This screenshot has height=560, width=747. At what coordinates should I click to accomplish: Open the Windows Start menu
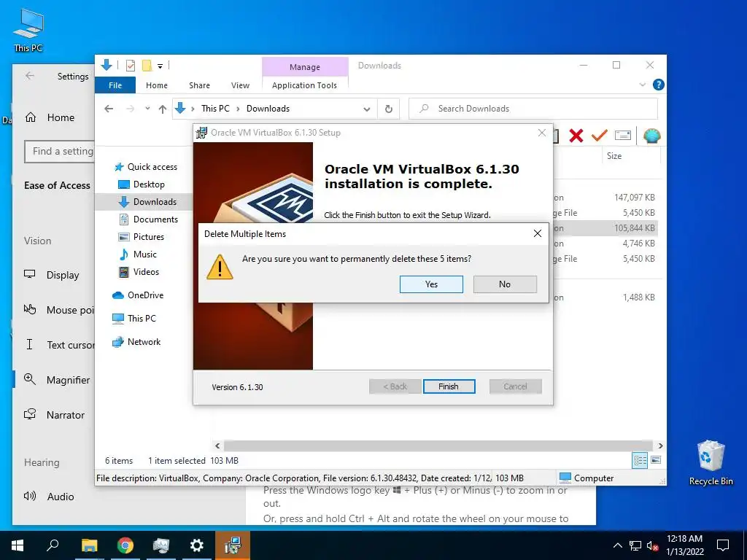(18, 545)
